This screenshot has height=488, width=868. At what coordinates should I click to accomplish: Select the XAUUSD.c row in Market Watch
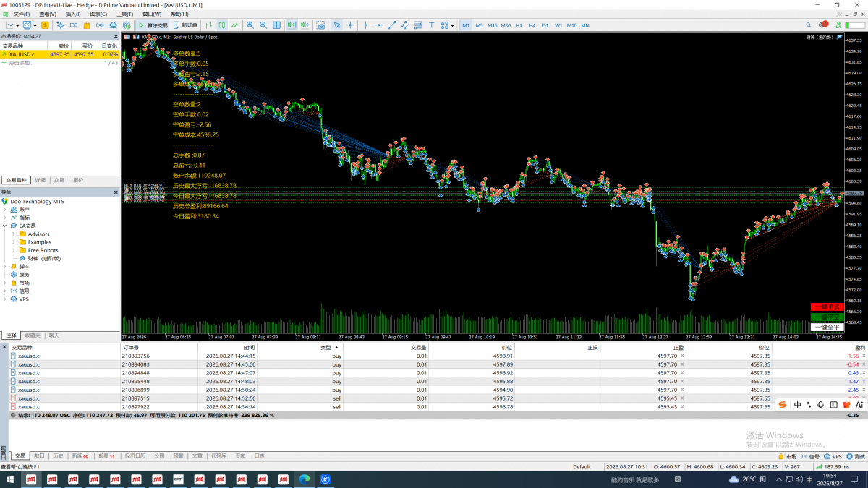60,54
